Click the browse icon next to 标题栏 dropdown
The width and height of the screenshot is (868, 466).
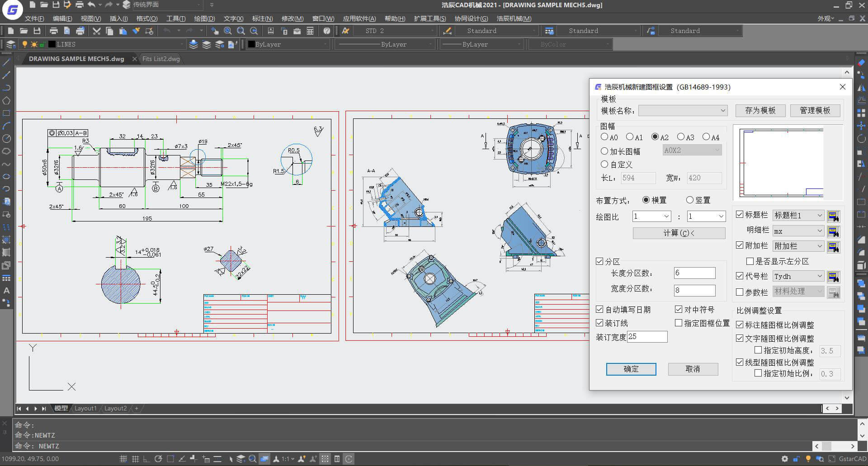coord(833,216)
